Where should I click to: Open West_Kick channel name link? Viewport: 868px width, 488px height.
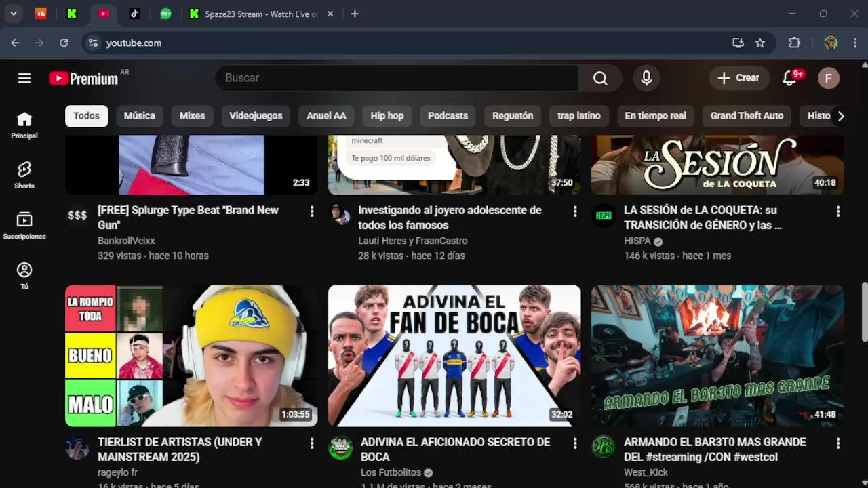pyautogui.click(x=646, y=472)
